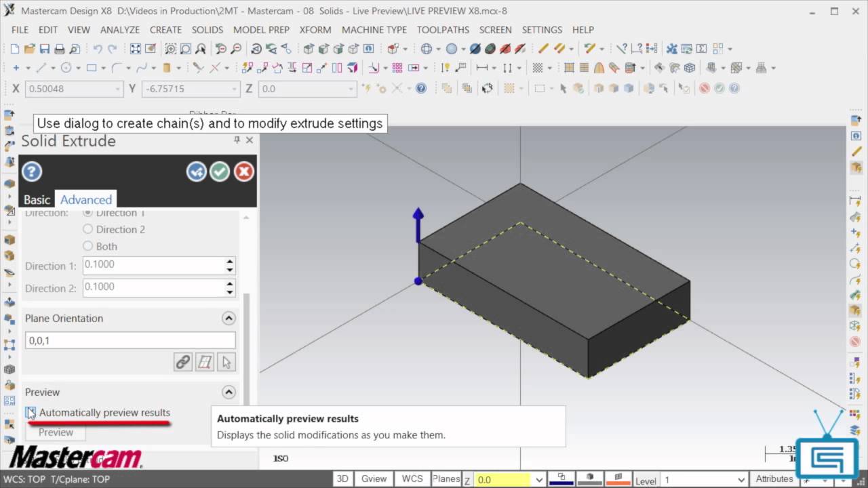This screenshot has height=488, width=868.
Task: Collapse the Plane Orientation section
Action: tap(229, 319)
